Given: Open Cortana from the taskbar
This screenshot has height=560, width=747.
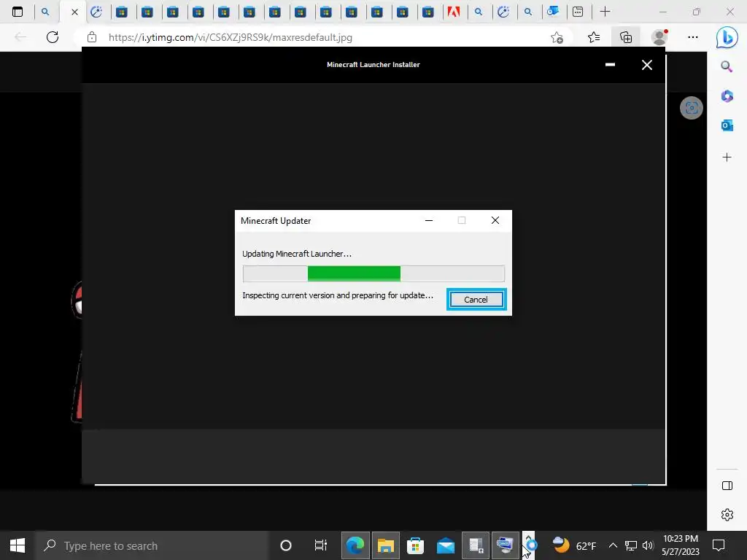Looking at the screenshot, I should coord(286,545).
